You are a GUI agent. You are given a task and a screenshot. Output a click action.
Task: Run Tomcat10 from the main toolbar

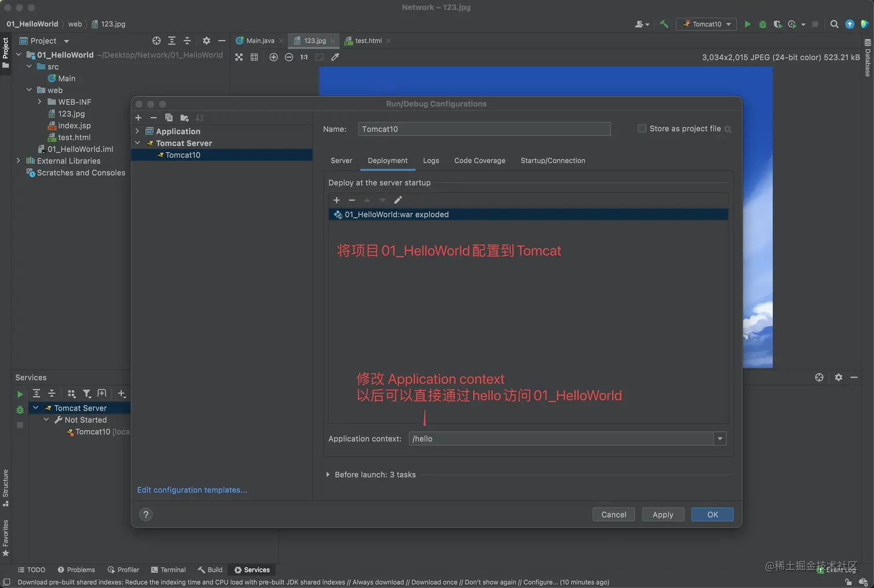pos(747,24)
